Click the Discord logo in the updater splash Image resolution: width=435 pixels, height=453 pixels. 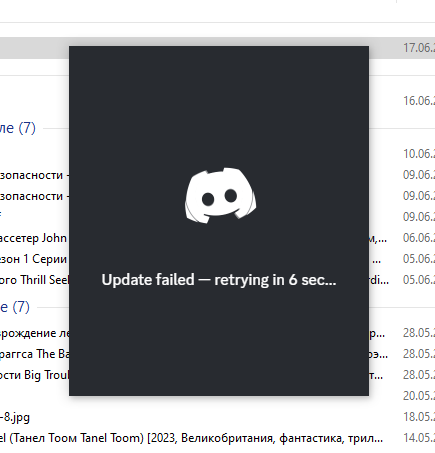tap(221, 195)
